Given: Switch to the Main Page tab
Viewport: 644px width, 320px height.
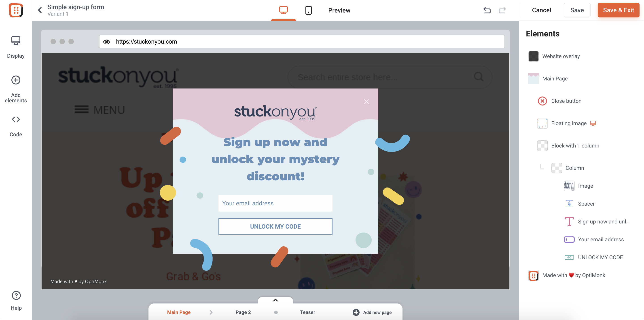Looking at the screenshot, I should click(x=179, y=312).
